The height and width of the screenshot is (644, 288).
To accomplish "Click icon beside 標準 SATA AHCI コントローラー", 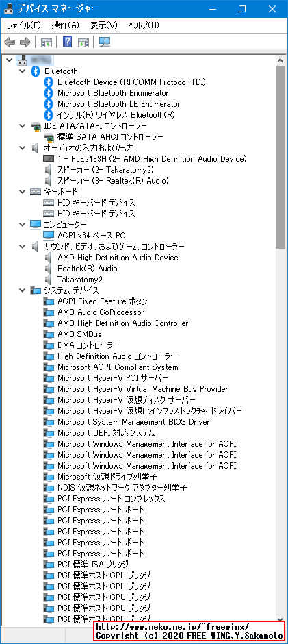I will 49,137.
